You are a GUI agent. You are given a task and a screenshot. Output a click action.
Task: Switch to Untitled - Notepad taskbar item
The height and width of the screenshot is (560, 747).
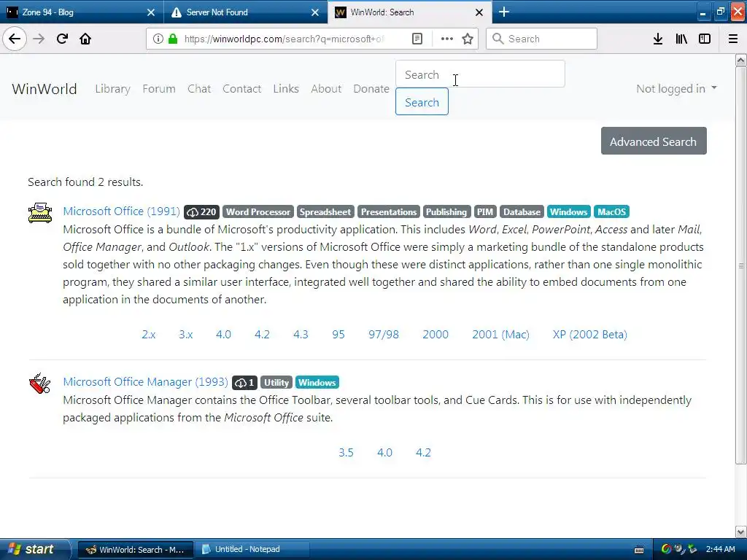[252, 549]
